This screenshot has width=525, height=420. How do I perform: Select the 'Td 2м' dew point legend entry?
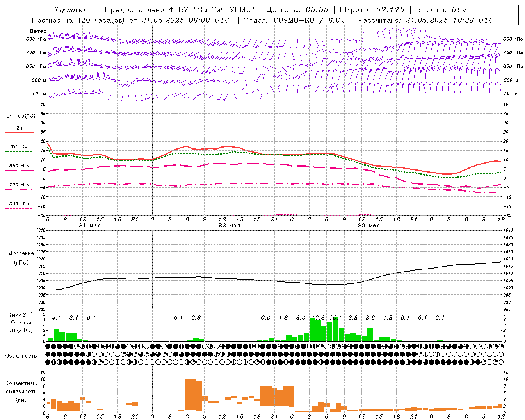click(x=19, y=147)
